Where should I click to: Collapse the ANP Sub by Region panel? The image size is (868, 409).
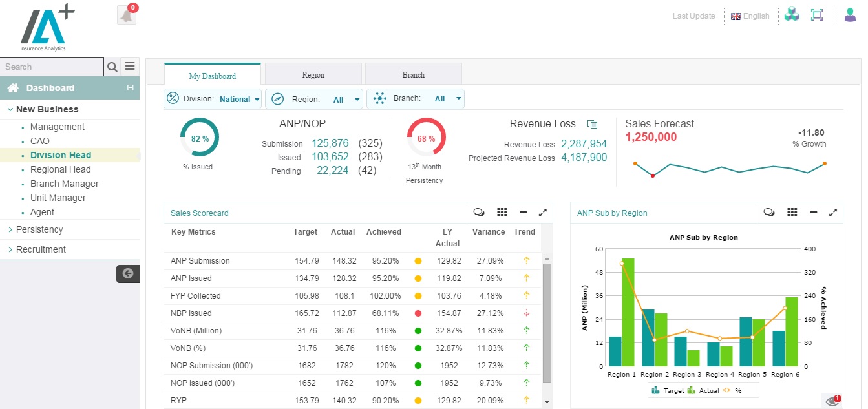tap(813, 212)
